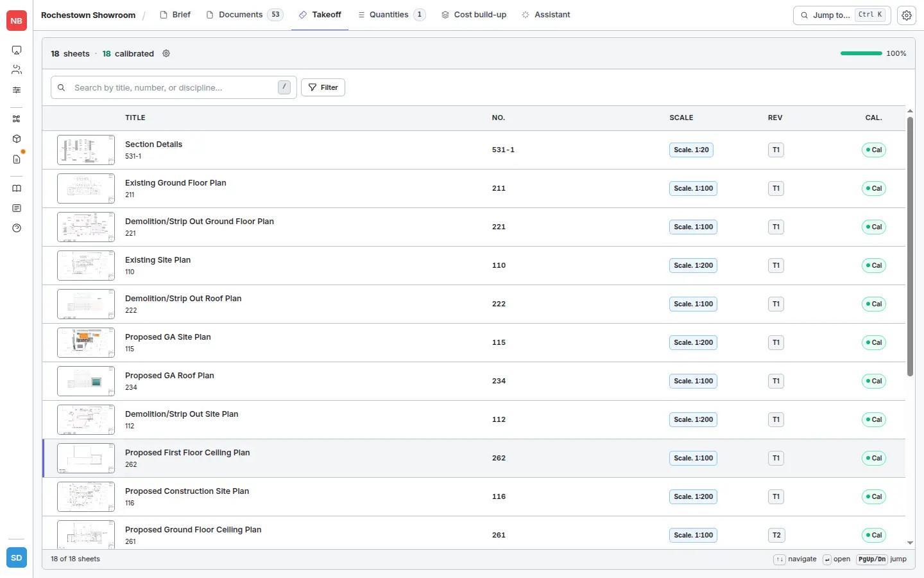Open Proposed GA Site Plan thumbnail
924x578 pixels.
tap(86, 342)
